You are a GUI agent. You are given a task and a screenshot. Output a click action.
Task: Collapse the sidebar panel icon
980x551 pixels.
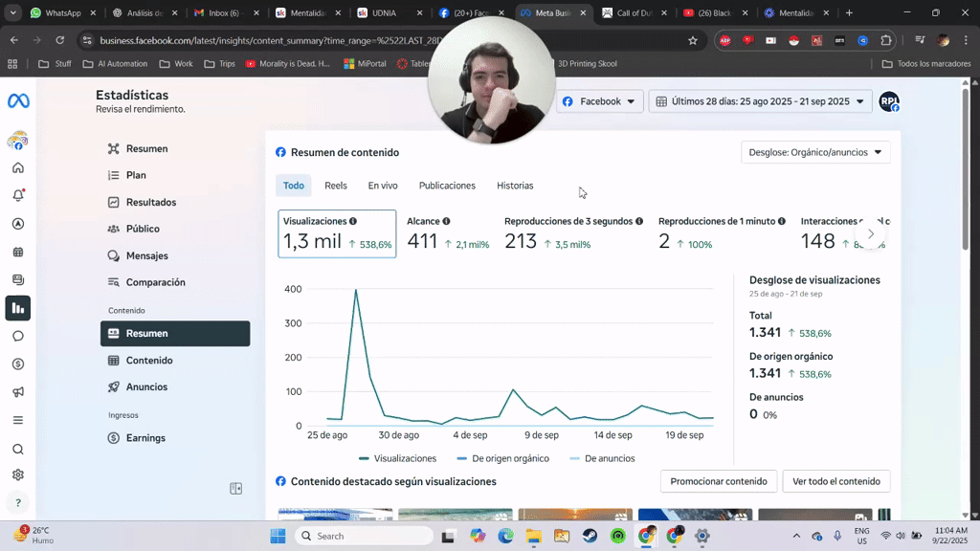235,489
